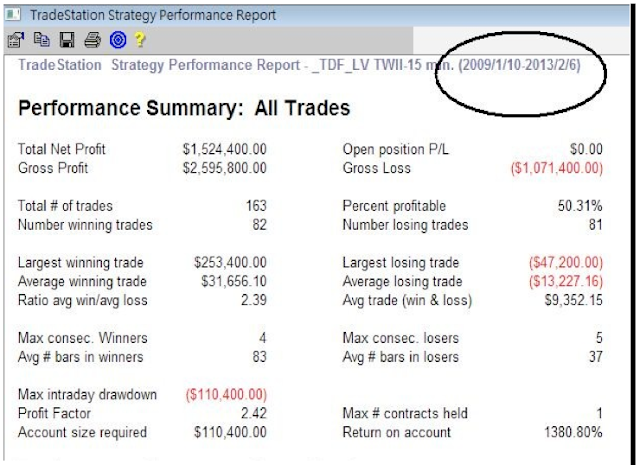Click the Max intraday drawdown red value
This screenshot has height=471, width=640.
tap(225, 395)
